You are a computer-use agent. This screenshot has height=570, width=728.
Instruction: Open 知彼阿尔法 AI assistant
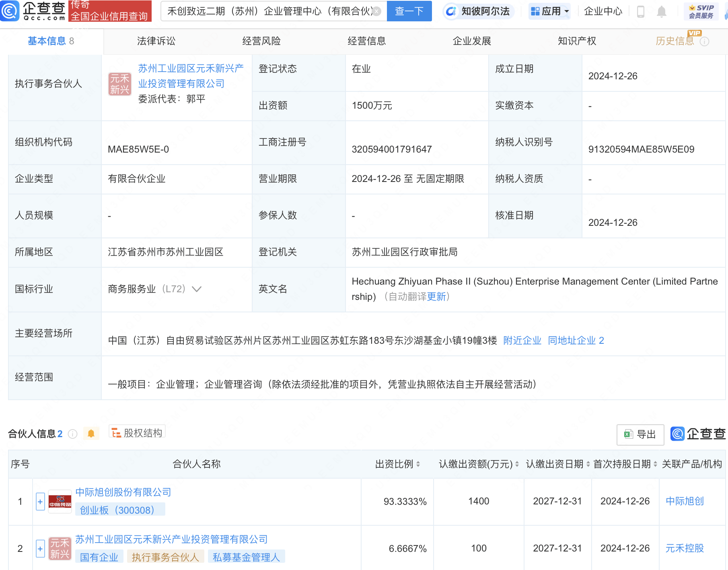(x=478, y=11)
